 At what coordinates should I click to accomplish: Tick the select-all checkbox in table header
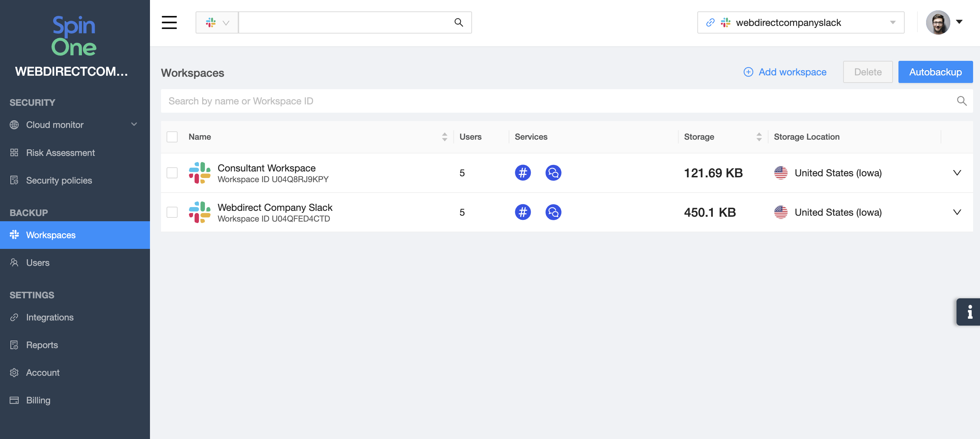[x=172, y=137]
